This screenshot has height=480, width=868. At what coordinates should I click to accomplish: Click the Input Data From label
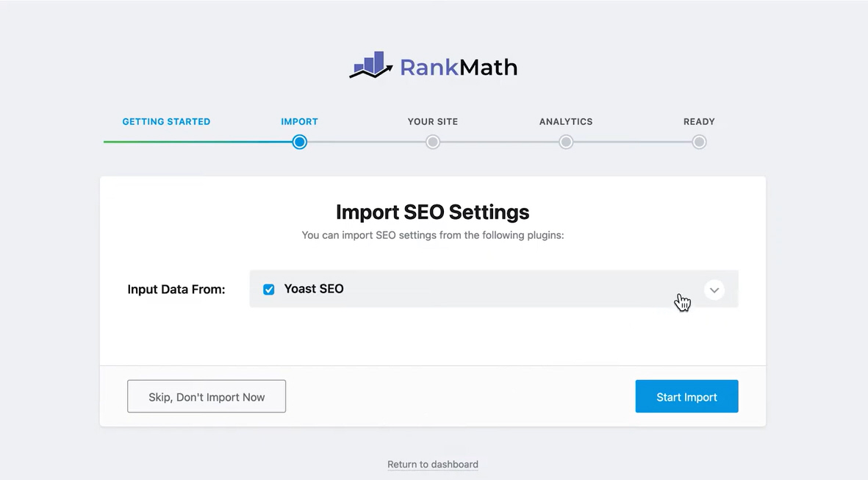coord(176,290)
